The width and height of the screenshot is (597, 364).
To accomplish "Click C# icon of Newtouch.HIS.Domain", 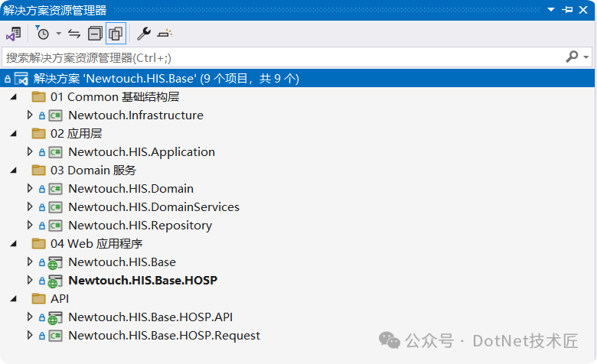I will pos(56,189).
